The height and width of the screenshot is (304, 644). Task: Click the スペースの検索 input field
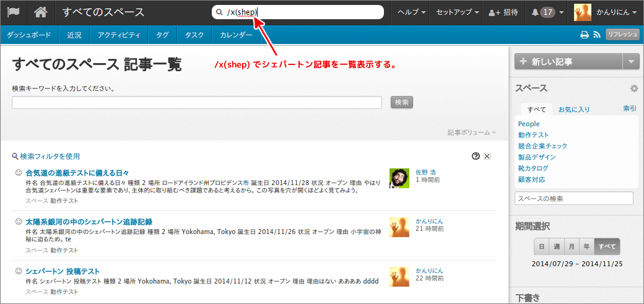tap(574, 199)
